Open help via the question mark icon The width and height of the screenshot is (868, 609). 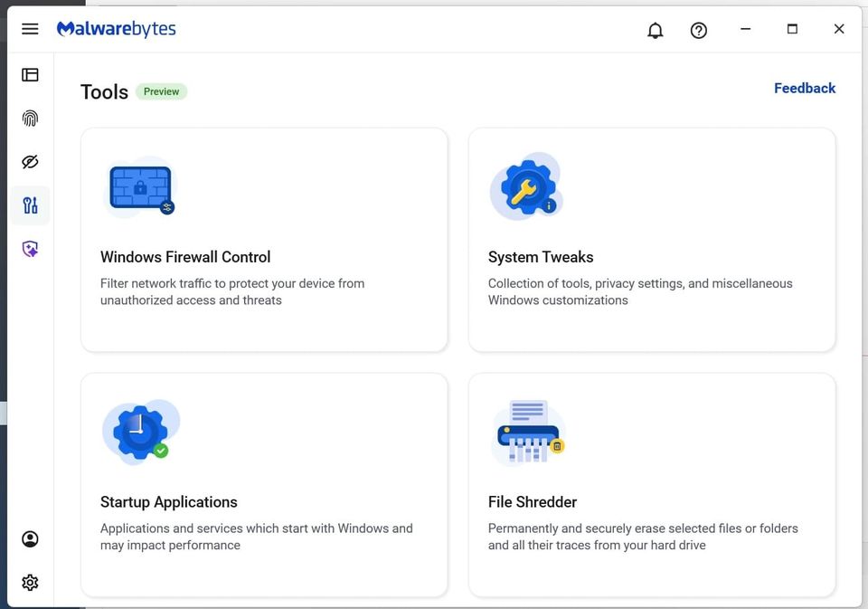pos(698,30)
